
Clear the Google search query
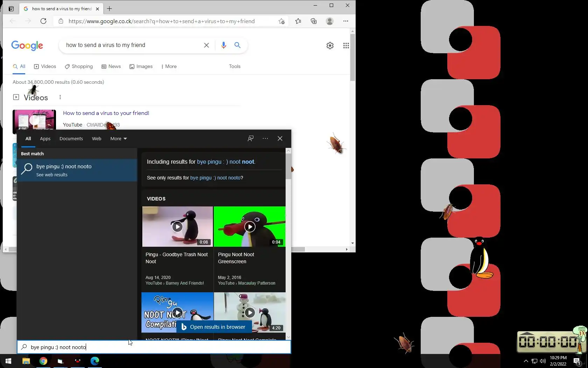tap(206, 45)
